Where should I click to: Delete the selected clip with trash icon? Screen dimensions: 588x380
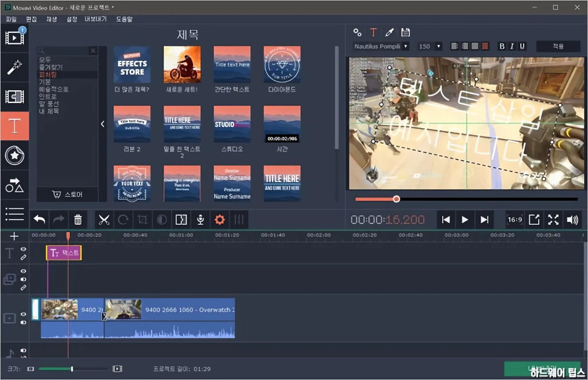tap(78, 219)
